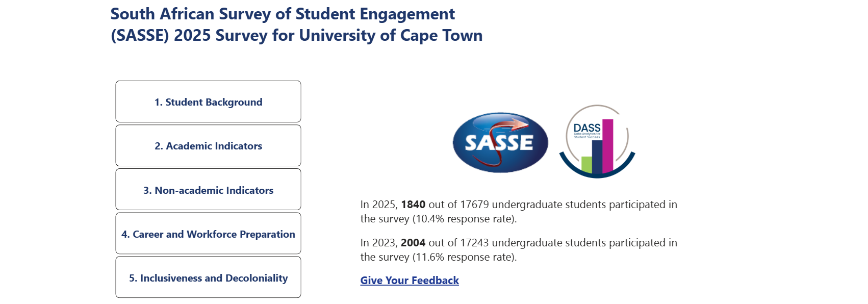868x304 pixels.
Task: Click the SASSE 2025 Survey page heading
Action: coord(296,24)
